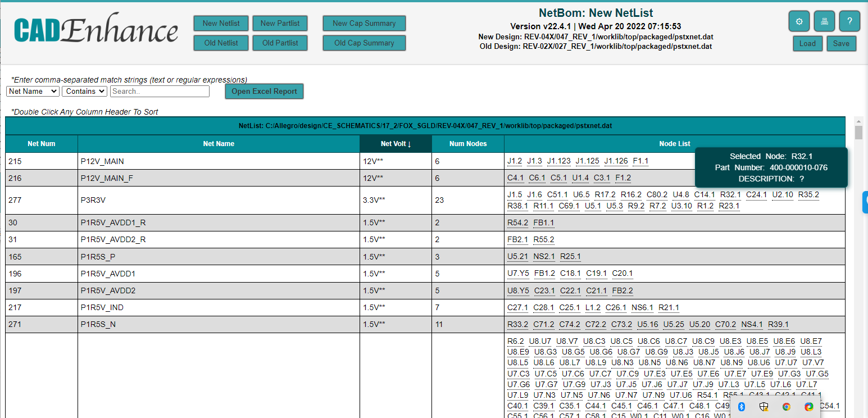Click the New Netlist button

click(x=221, y=23)
